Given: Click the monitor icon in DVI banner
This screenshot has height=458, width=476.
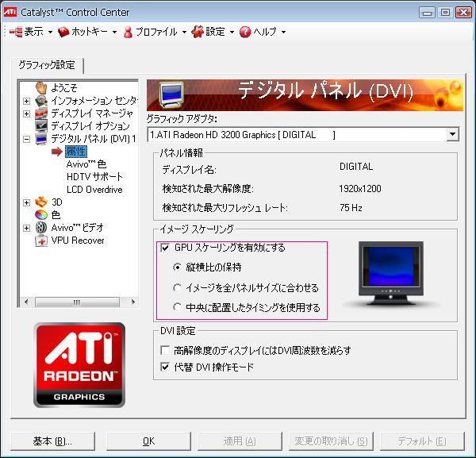Looking at the screenshot, I should coord(171,94).
